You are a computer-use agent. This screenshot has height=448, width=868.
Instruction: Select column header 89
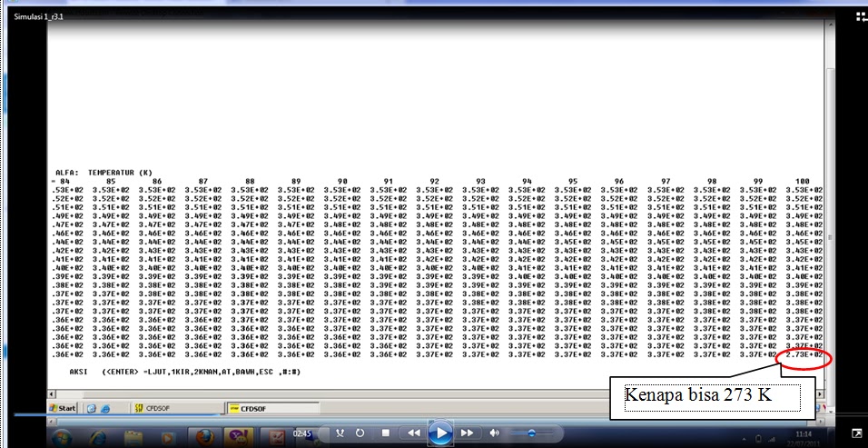(295, 181)
